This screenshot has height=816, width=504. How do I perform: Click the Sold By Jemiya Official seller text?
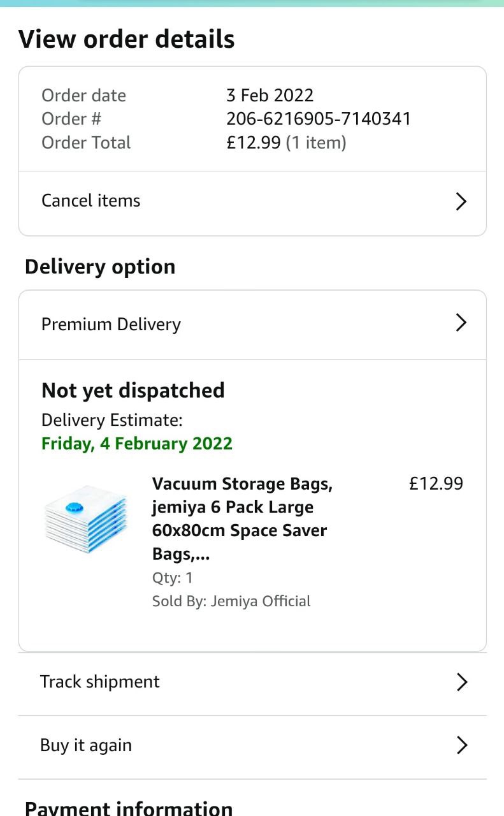point(231,601)
